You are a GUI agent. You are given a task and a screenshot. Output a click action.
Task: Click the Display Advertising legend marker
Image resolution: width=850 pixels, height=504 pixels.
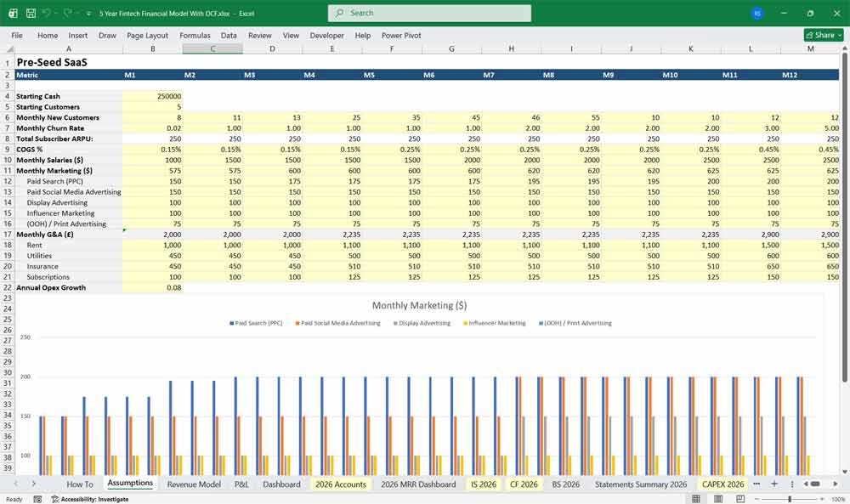395,323
